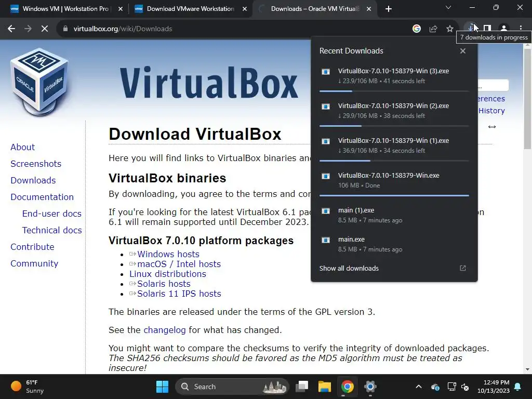Click the Google icon in the address bar

pyautogui.click(x=417, y=29)
